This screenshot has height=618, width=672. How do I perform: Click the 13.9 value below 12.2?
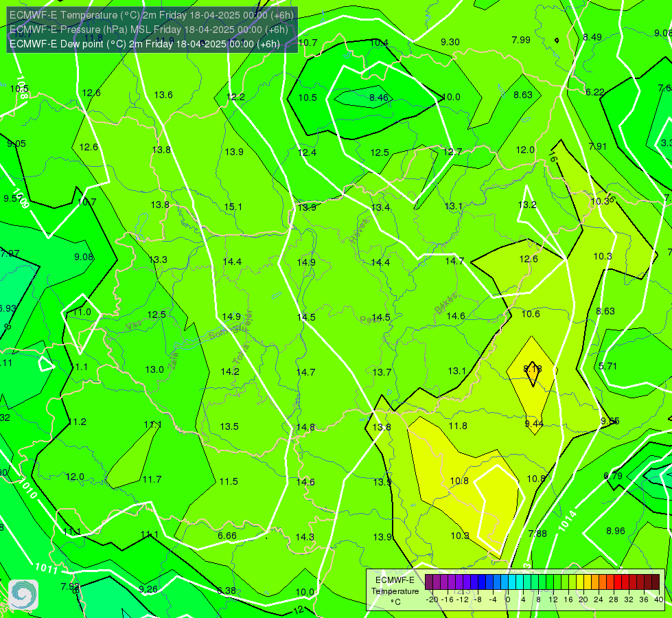(x=234, y=152)
